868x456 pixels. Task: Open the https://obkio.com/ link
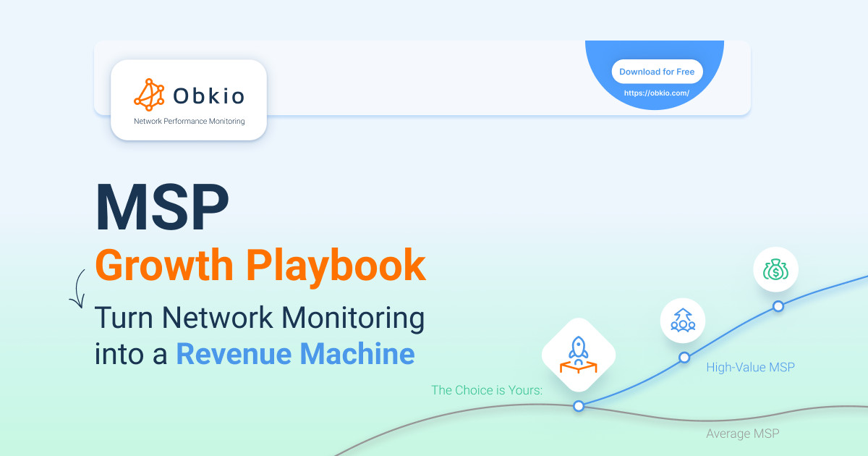coord(658,93)
